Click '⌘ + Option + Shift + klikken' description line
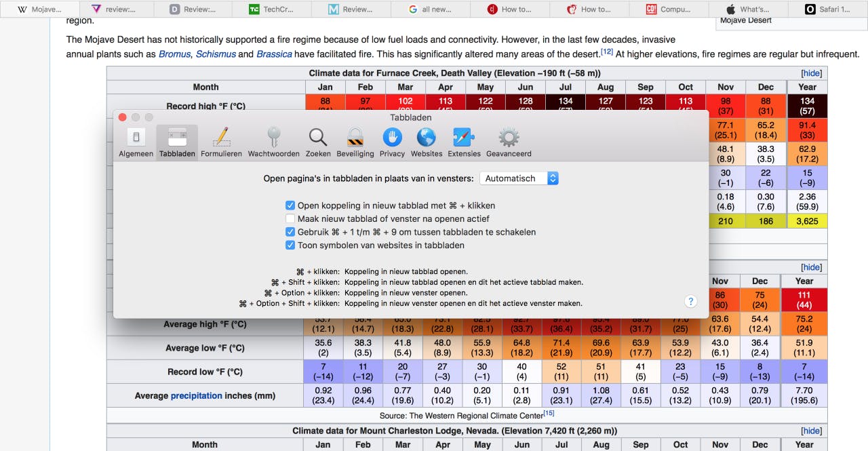This screenshot has width=868, height=451. point(410,303)
